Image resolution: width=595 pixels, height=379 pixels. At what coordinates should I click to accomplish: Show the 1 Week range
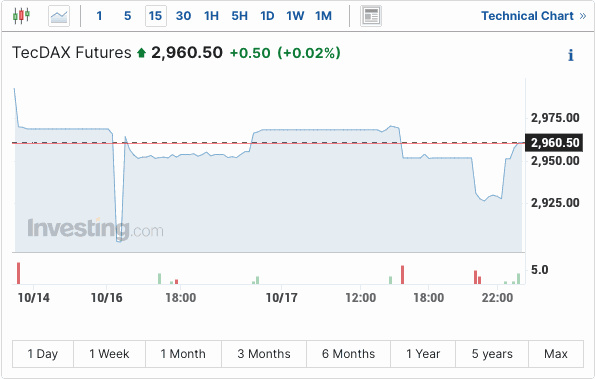point(109,354)
